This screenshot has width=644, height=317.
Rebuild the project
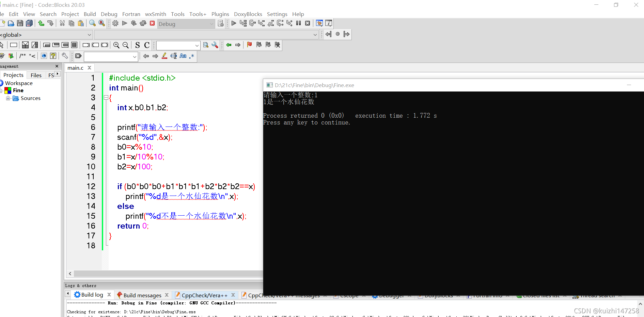(x=143, y=23)
